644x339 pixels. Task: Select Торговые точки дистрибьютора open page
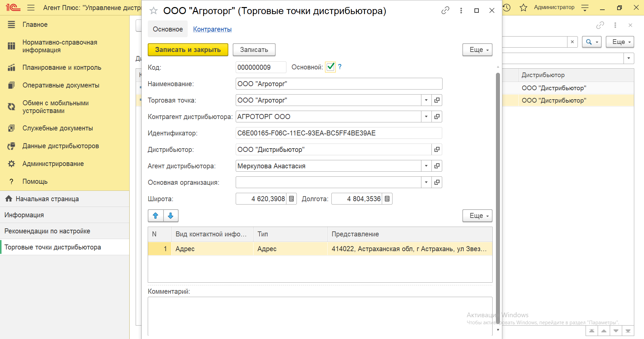(x=64, y=247)
